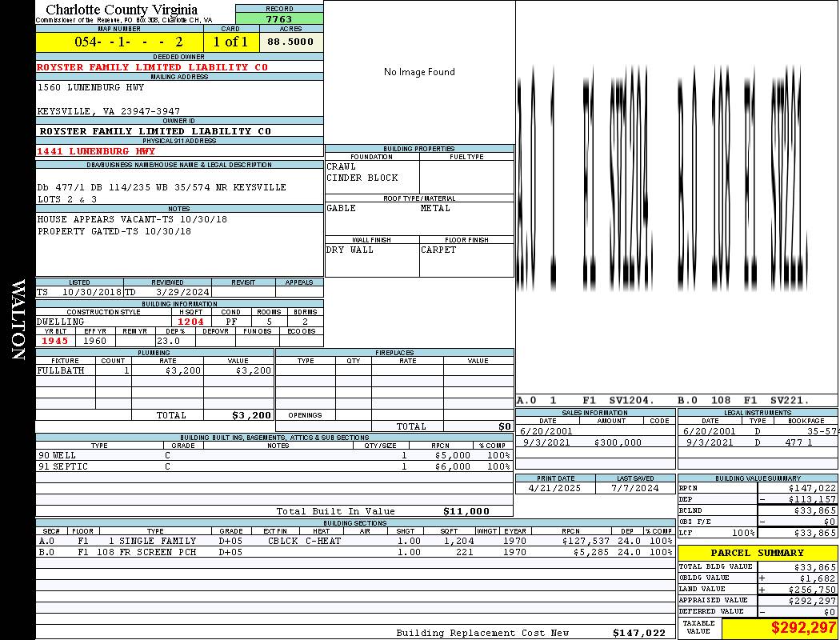Click DEP value $113,157
840x640 pixels.
tap(812, 500)
